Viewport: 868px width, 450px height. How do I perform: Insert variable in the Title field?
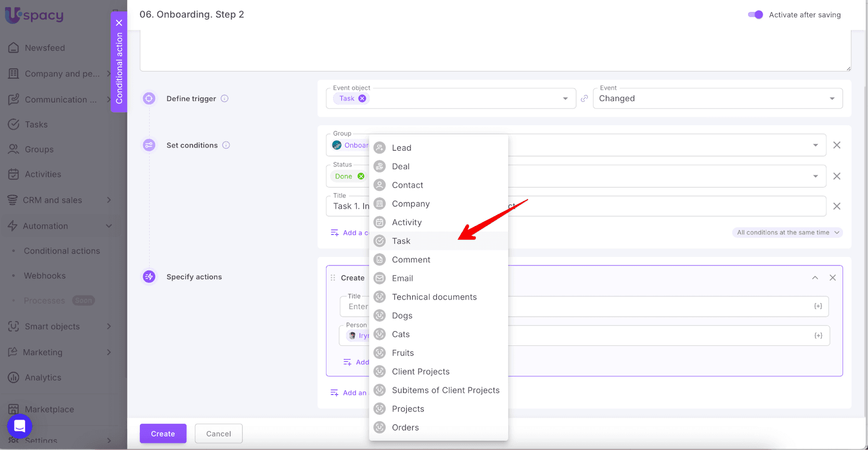click(818, 306)
